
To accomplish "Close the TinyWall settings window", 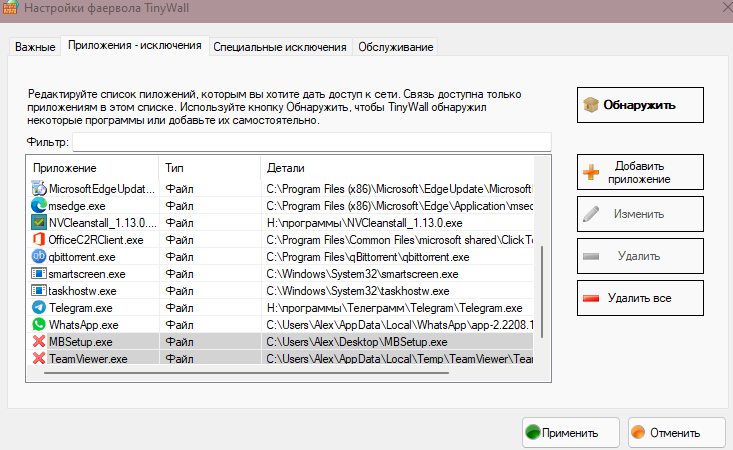I will point(727,7).
